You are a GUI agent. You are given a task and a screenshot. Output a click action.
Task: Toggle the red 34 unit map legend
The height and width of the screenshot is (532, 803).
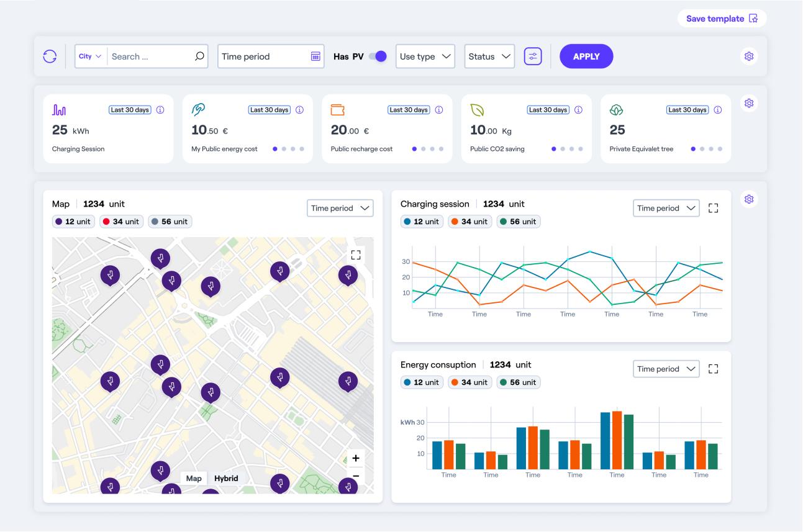tap(120, 222)
